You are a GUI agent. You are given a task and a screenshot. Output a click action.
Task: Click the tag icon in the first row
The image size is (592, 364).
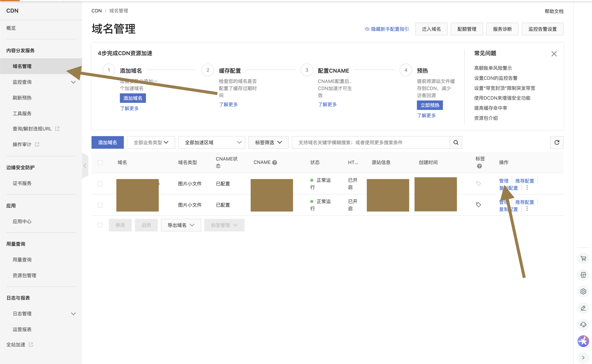tap(478, 183)
